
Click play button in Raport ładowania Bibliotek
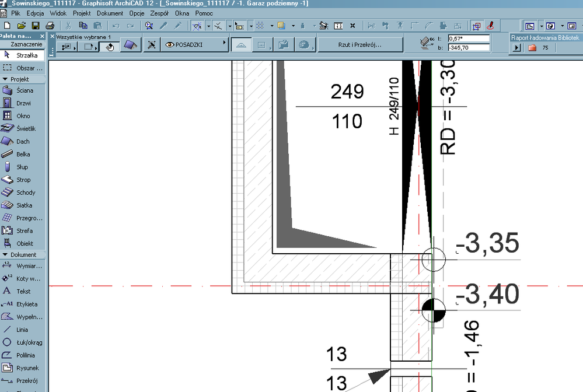(x=516, y=48)
